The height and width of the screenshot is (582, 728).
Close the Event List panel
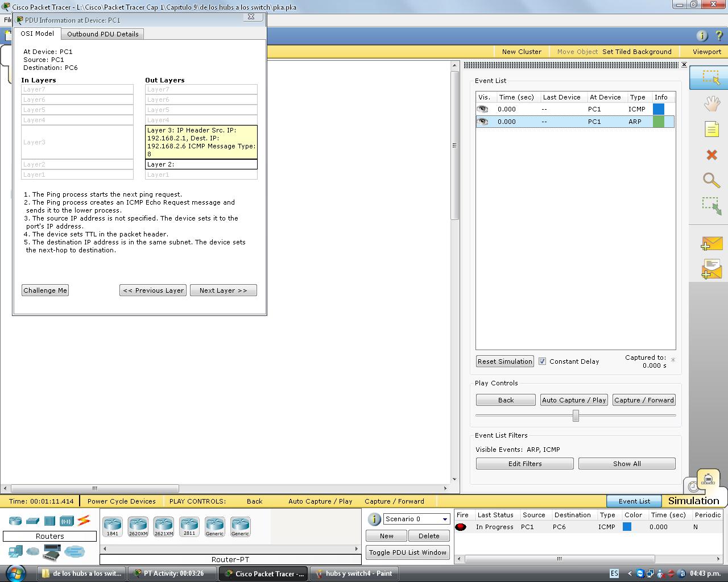[x=684, y=65]
